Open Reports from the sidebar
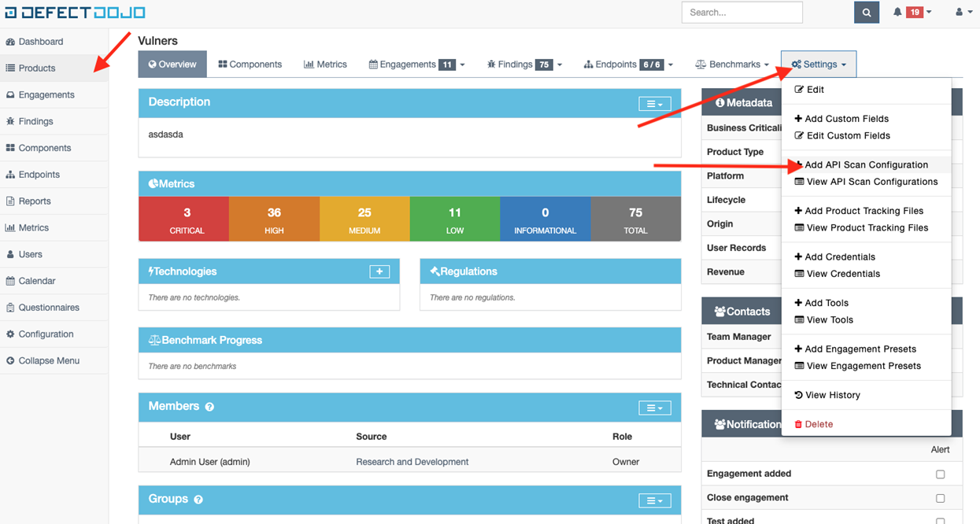 pyautogui.click(x=34, y=201)
